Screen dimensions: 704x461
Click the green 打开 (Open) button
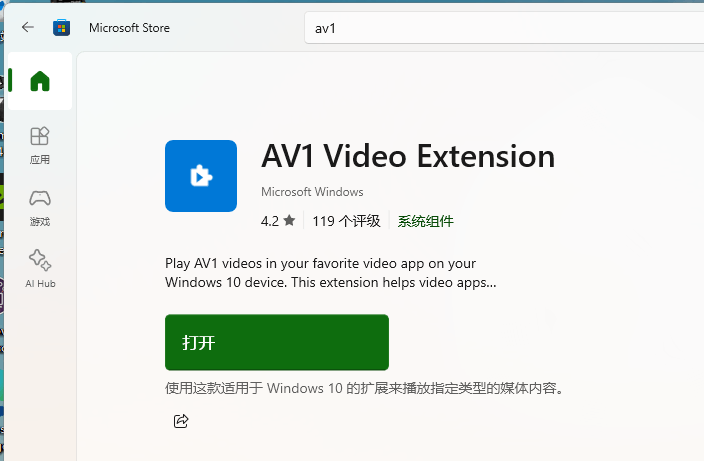click(x=277, y=342)
